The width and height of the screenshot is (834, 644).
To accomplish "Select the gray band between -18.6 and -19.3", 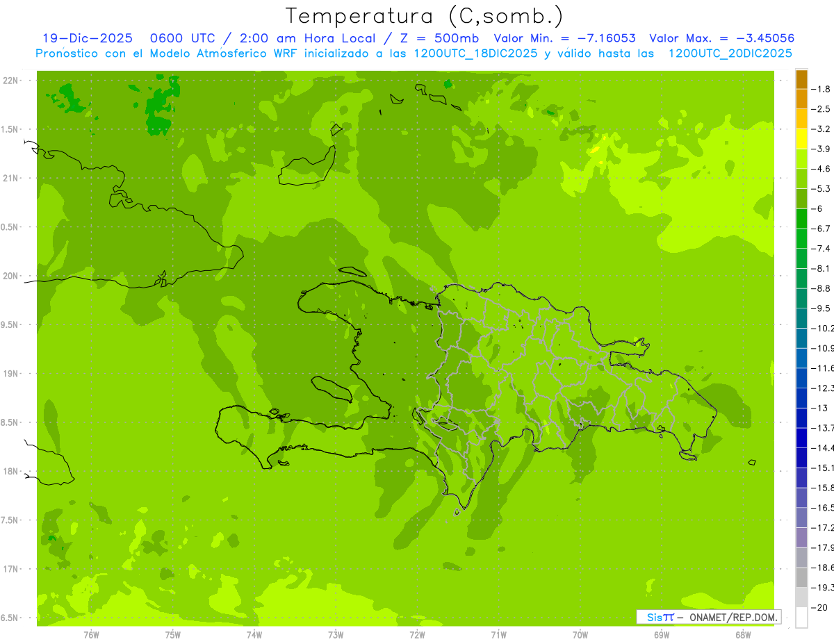I will pos(801,577).
